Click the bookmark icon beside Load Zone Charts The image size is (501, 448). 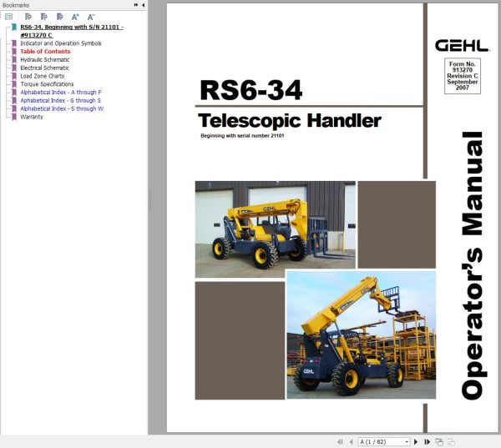[14, 76]
